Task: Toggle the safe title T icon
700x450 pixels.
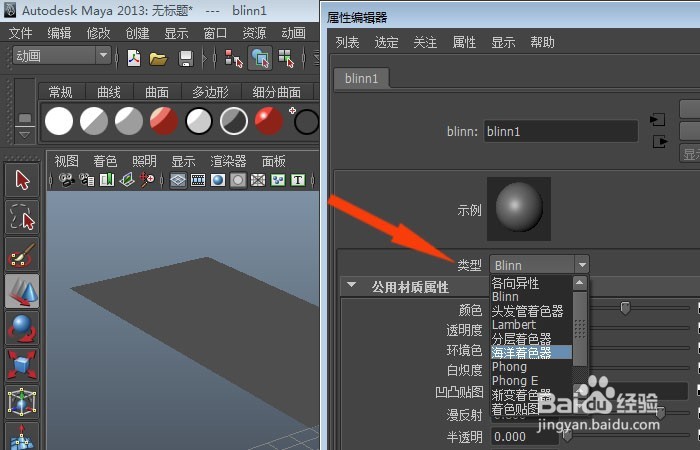Action: [298, 180]
